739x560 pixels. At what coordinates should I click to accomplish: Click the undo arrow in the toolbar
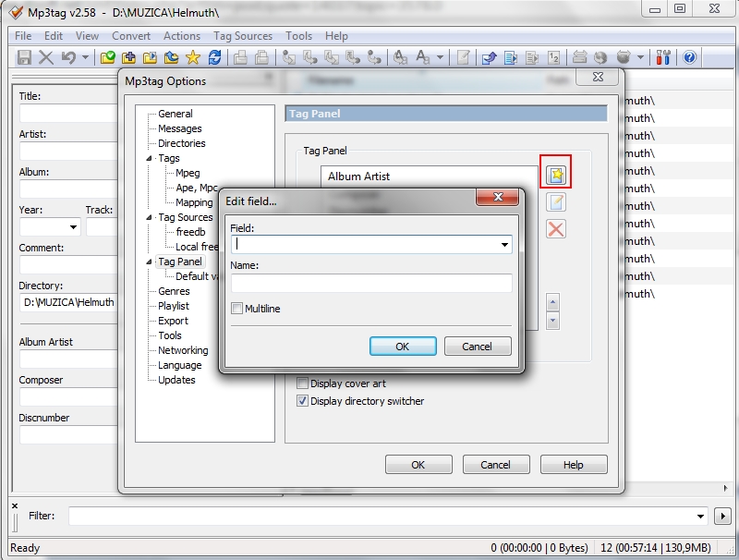(x=68, y=57)
